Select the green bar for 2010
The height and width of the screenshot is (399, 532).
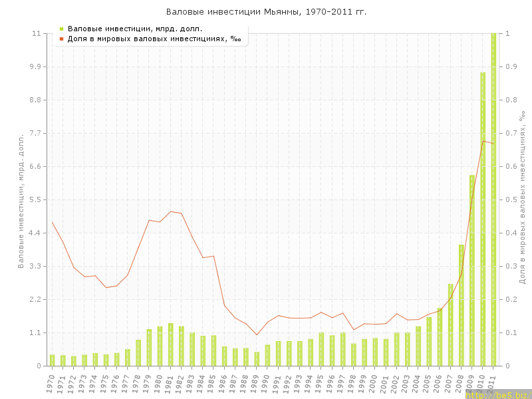click(483, 219)
